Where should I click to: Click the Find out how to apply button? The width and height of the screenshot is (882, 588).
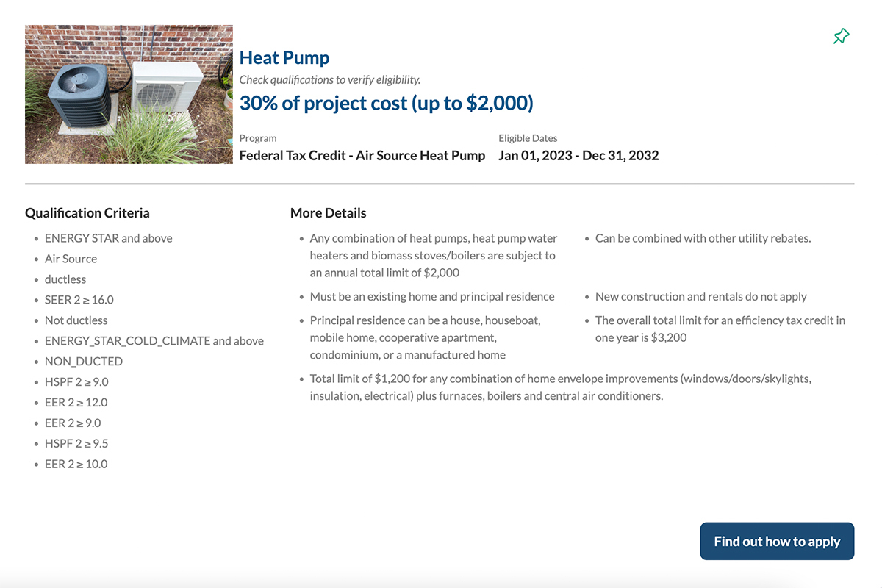point(777,541)
